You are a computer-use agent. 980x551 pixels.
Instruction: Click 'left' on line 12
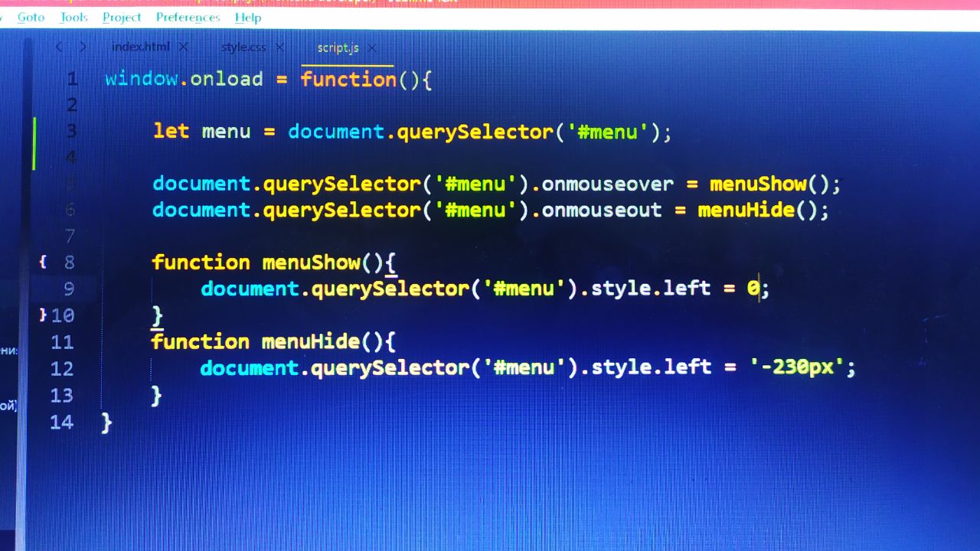click(x=688, y=367)
